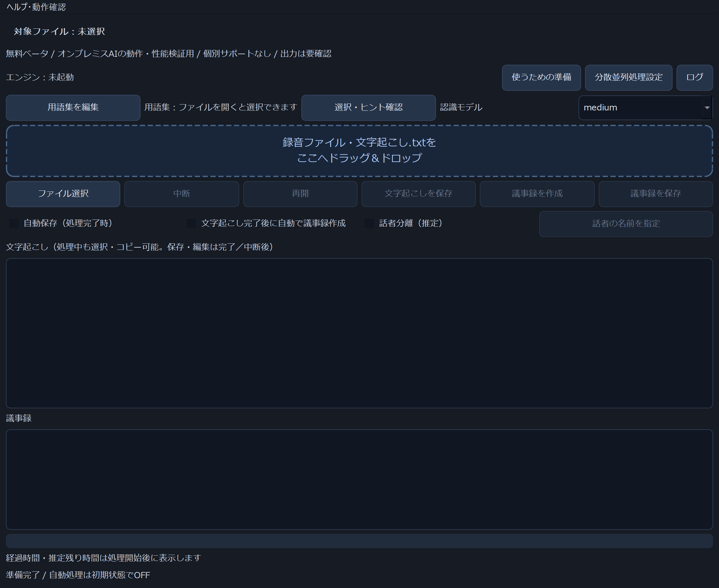The image size is (719, 588).
Task: Click 用語集を編集 button
Action: (x=73, y=108)
